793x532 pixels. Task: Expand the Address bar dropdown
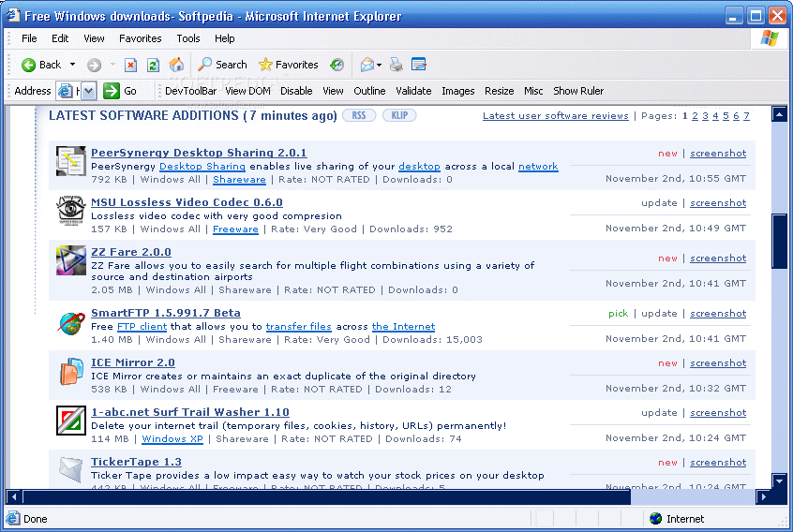point(89,91)
